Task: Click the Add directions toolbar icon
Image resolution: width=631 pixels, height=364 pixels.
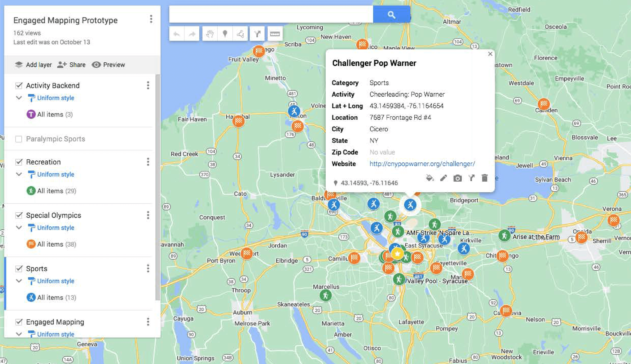Action: 257,34
